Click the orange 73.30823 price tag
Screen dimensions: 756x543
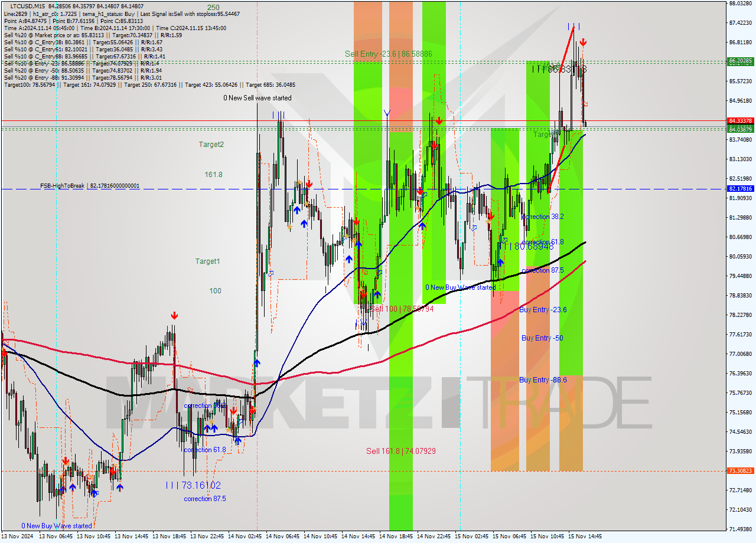741,471
